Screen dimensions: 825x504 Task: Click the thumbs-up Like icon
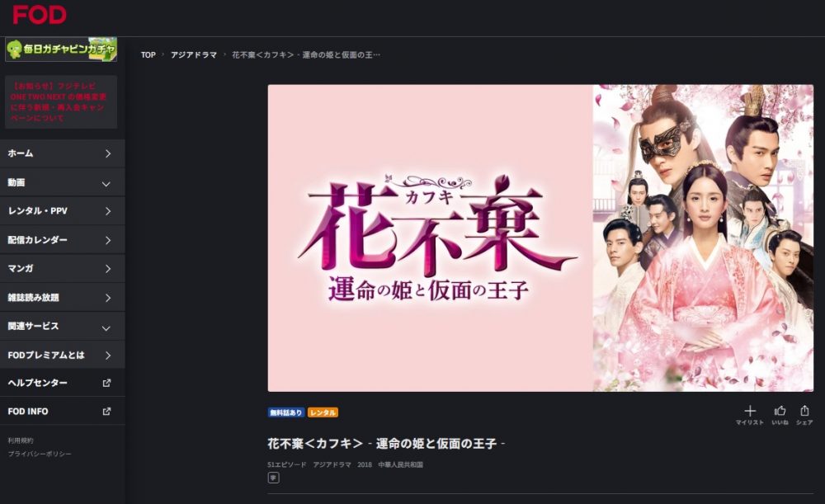[780, 411]
